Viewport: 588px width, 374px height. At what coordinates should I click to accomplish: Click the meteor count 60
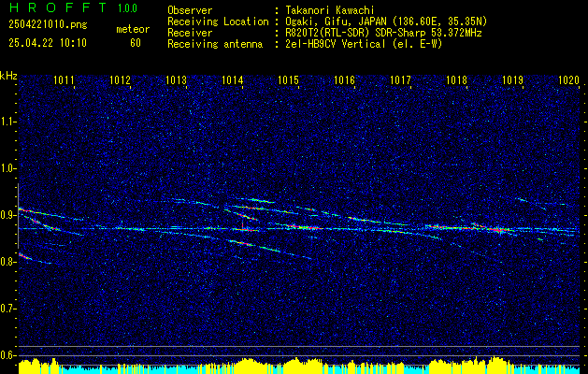point(136,43)
